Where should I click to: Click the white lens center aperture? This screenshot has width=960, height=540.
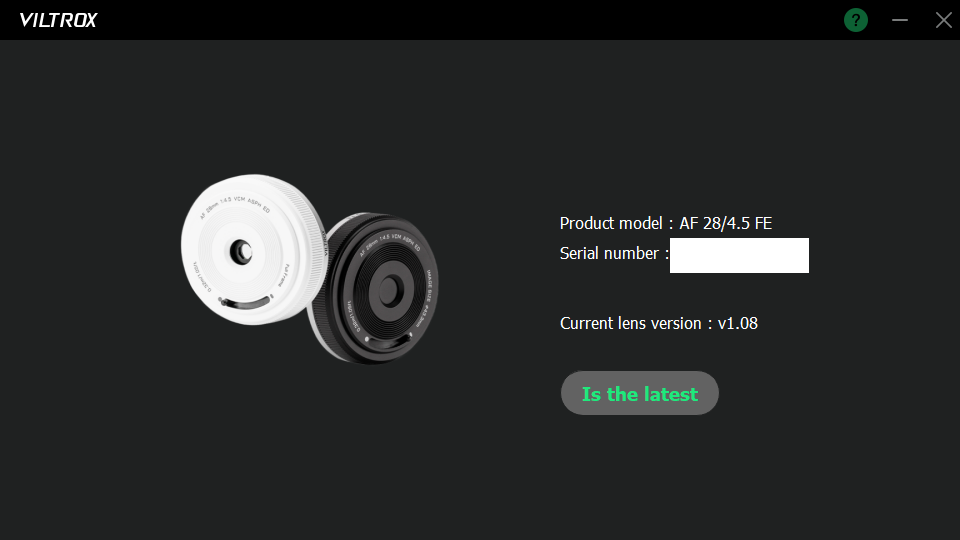pyautogui.click(x=241, y=252)
